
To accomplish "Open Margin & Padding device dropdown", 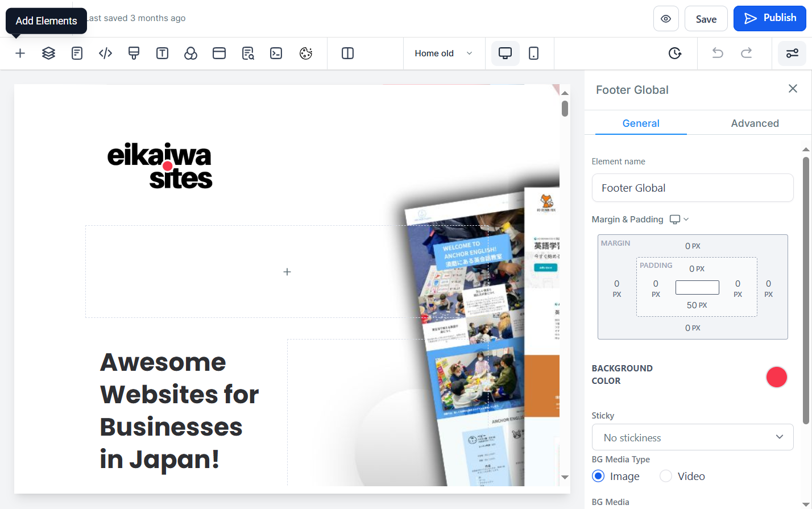I will pyautogui.click(x=680, y=220).
